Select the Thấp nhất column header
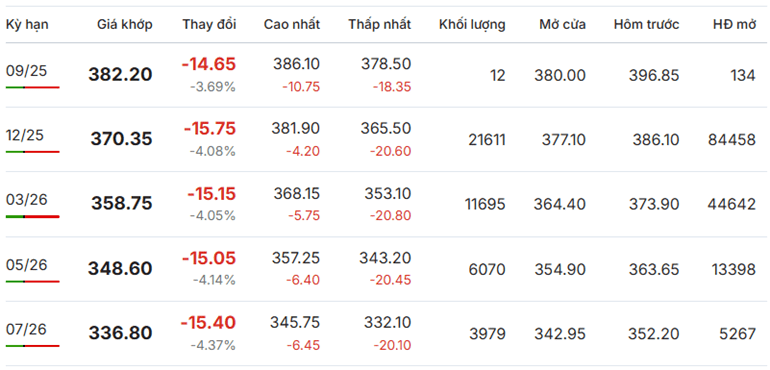Image resolution: width=770 pixels, height=370 pixels. coord(380,25)
